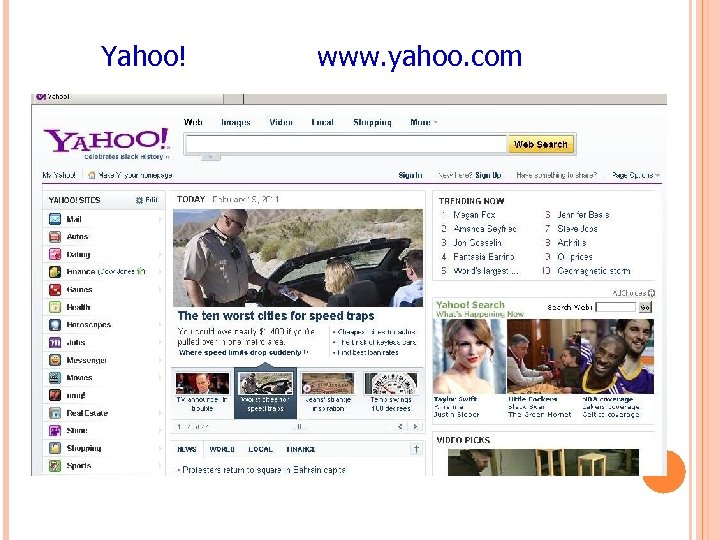Select the TV announcer in trouble thumbnail
The width and height of the screenshot is (720, 540).
pyautogui.click(x=202, y=383)
